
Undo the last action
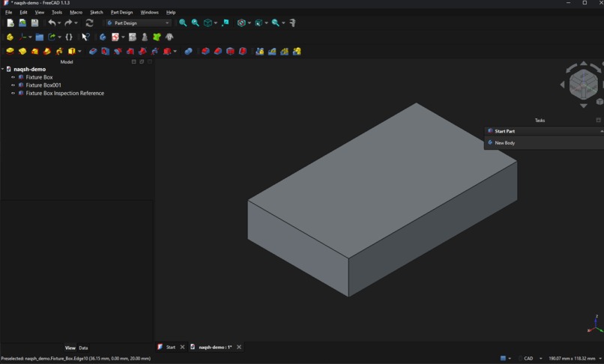coord(52,23)
